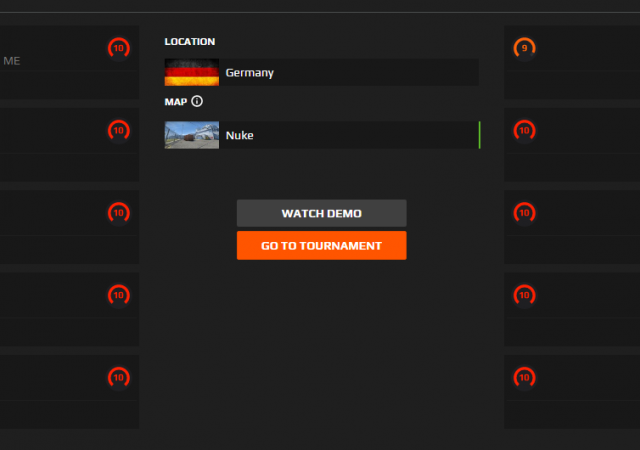This screenshot has width=640, height=450.
Task: Click the skill level 10 badge beside ME
Action: tap(118, 48)
